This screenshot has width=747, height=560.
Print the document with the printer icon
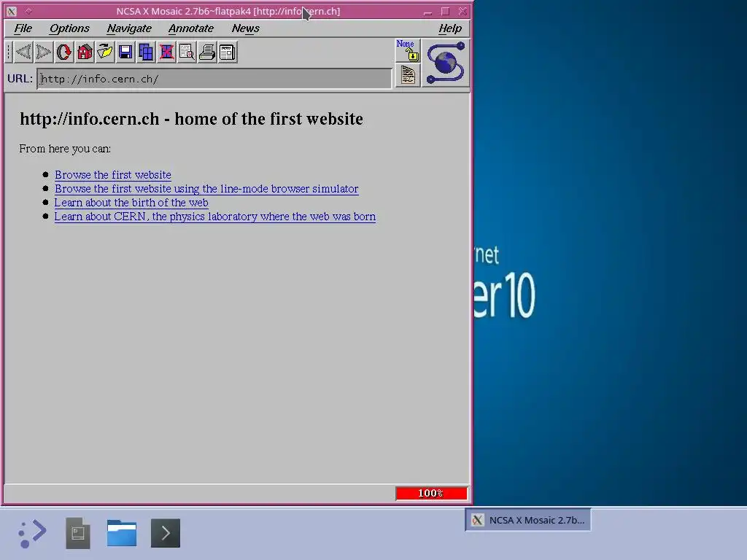(x=207, y=52)
